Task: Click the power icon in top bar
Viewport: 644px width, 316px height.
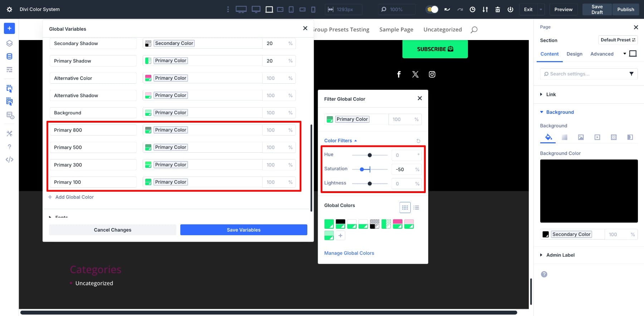Action: click(x=511, y=9)
